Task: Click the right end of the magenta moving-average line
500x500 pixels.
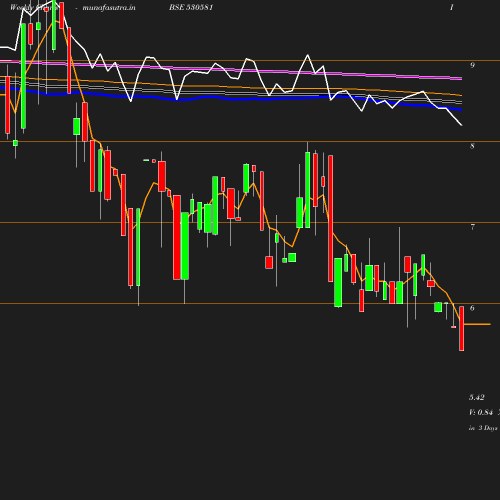Action: pyautogui.click(x=461, y=79)
